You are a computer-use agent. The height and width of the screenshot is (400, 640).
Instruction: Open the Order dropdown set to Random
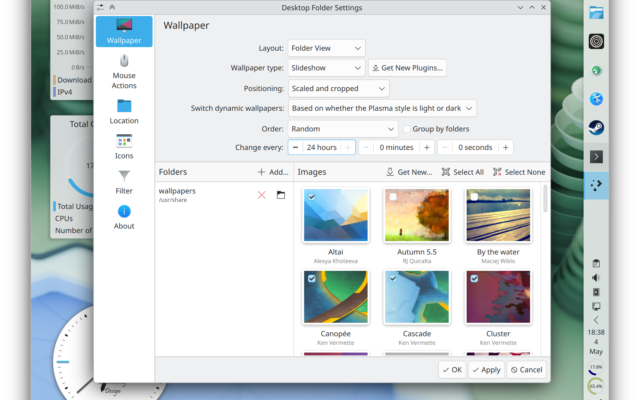point(343,129)
